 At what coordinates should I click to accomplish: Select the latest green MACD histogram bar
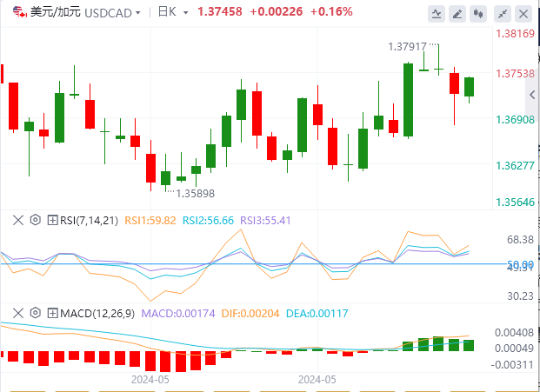point(469,346)
